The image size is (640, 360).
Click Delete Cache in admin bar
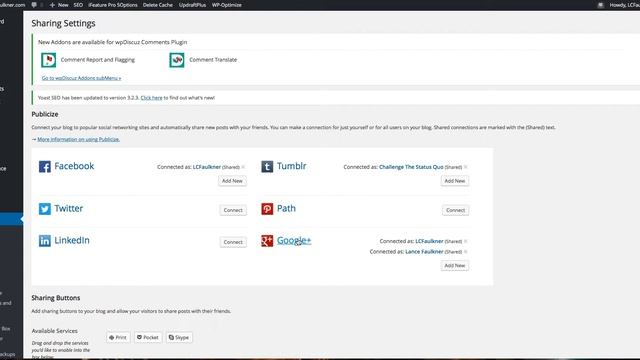(x=158, y=5)
